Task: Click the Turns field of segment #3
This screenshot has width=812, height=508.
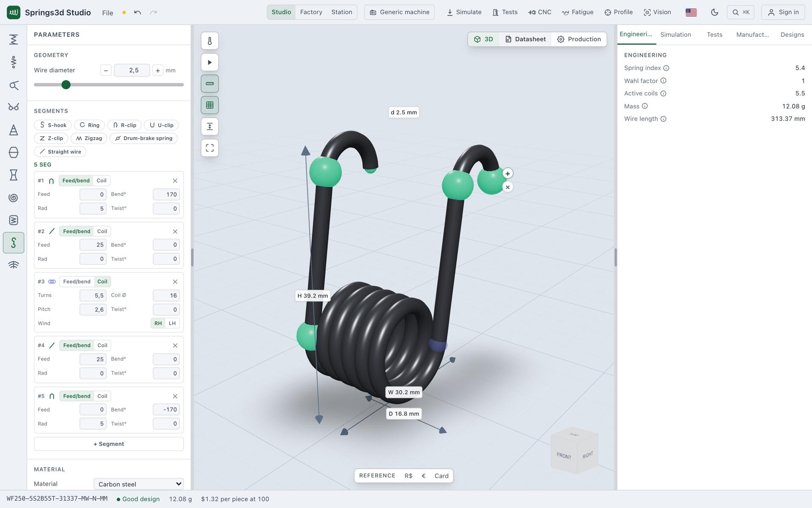Action: tap(93, 295)
